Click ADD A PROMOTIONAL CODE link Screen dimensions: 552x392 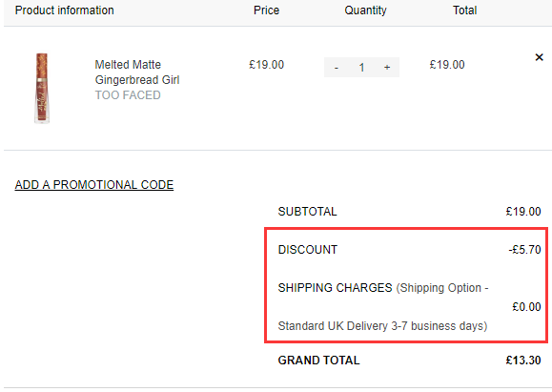[94, 185]
